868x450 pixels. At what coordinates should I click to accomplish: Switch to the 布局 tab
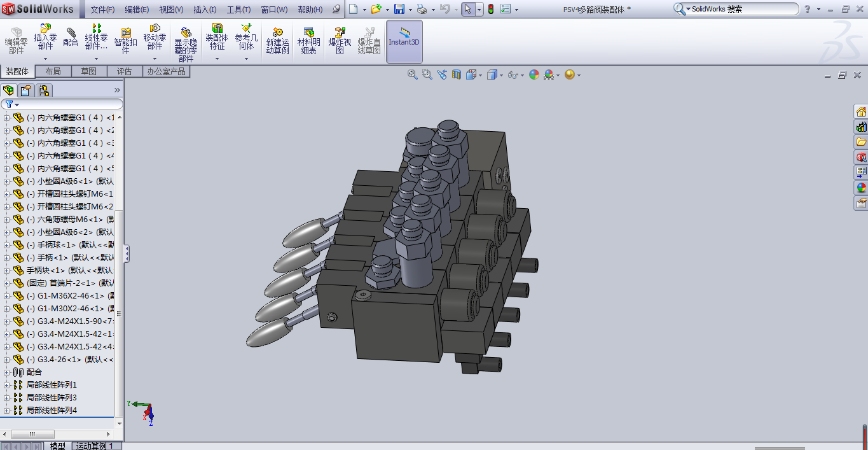(x=53, y=71)
